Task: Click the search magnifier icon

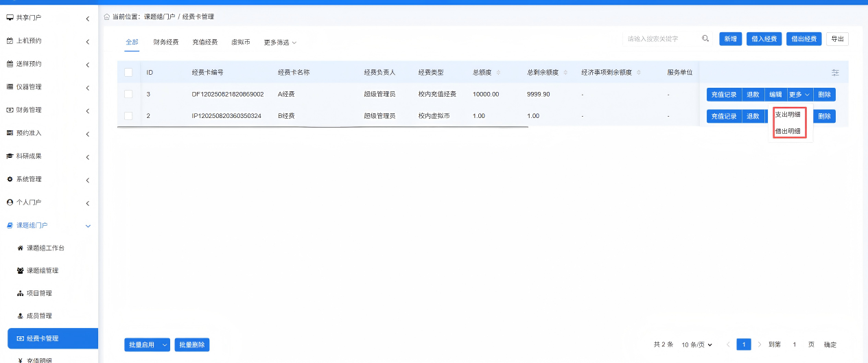Action: [x=705, y=39]
